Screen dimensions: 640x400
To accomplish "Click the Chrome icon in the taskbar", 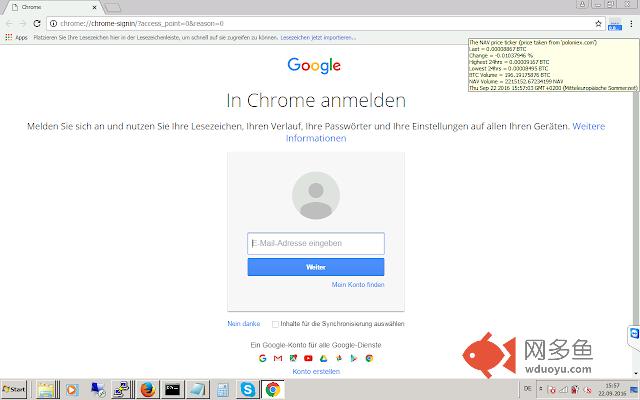I will [x=273, y=390].
